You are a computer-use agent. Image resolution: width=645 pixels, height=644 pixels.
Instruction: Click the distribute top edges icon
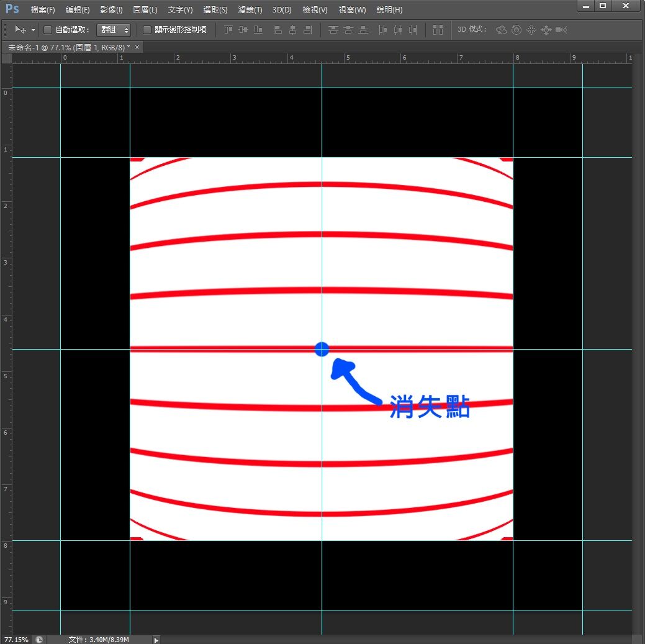[x=333, y=30]
